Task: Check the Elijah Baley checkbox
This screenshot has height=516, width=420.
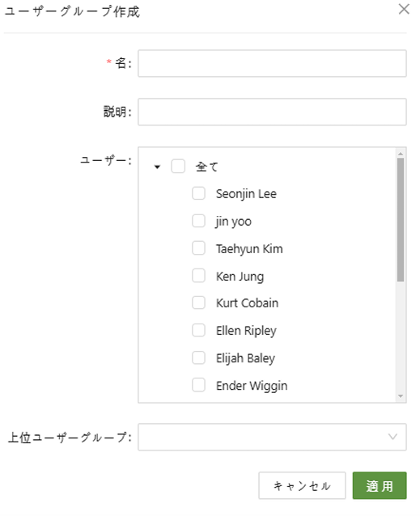Action: pyautogui.click(x=198, y=357)
